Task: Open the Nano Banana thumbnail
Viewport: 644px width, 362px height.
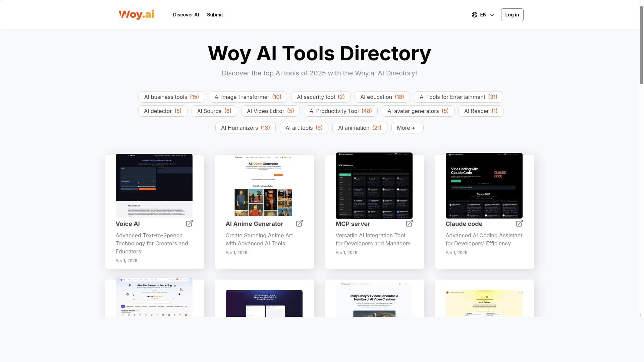Action: coord(484,303)
